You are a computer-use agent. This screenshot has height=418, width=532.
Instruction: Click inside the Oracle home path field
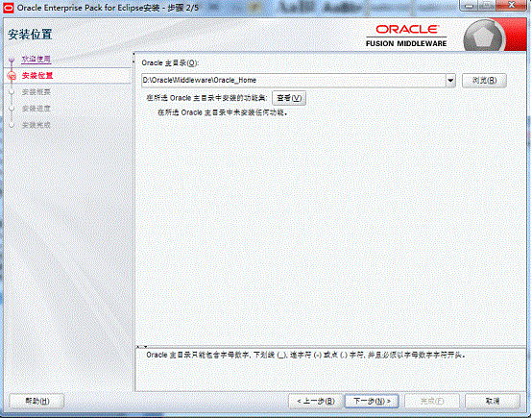294,81
